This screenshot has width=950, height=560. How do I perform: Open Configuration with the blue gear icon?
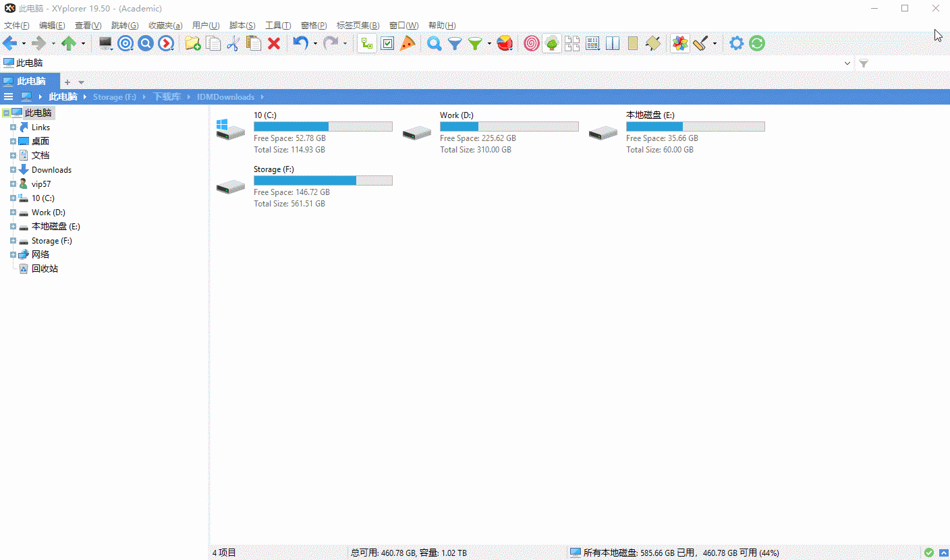736,44
